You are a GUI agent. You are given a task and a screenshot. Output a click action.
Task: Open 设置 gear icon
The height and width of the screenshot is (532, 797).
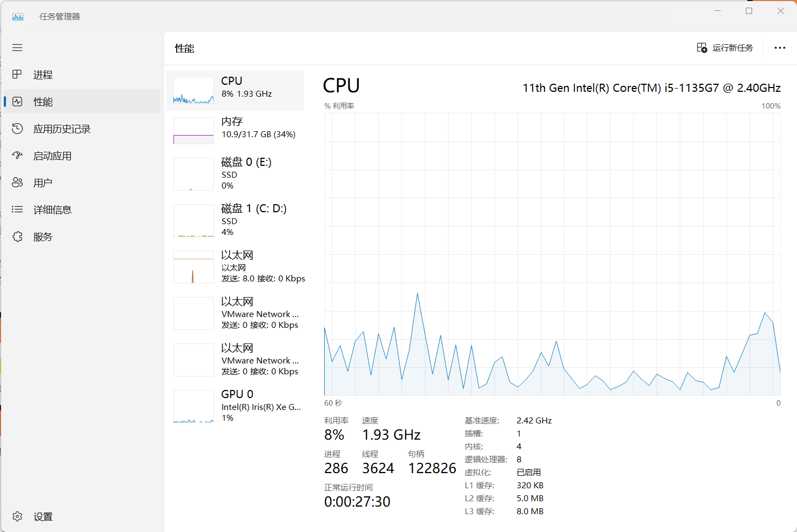click(x=17, y=516)
